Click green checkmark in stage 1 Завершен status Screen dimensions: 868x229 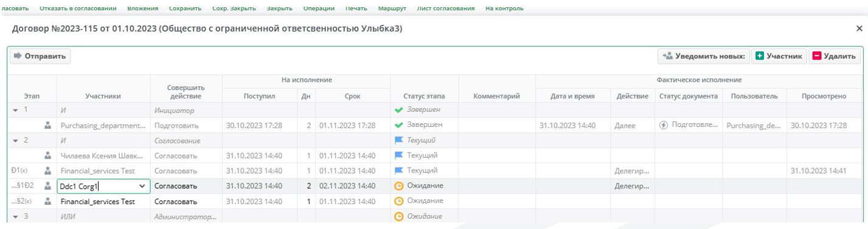pos(399,110)
